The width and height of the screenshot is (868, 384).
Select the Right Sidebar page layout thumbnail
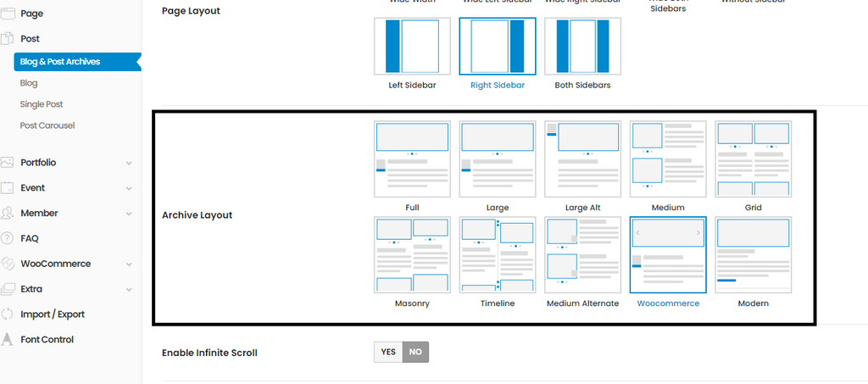(497, 46)
